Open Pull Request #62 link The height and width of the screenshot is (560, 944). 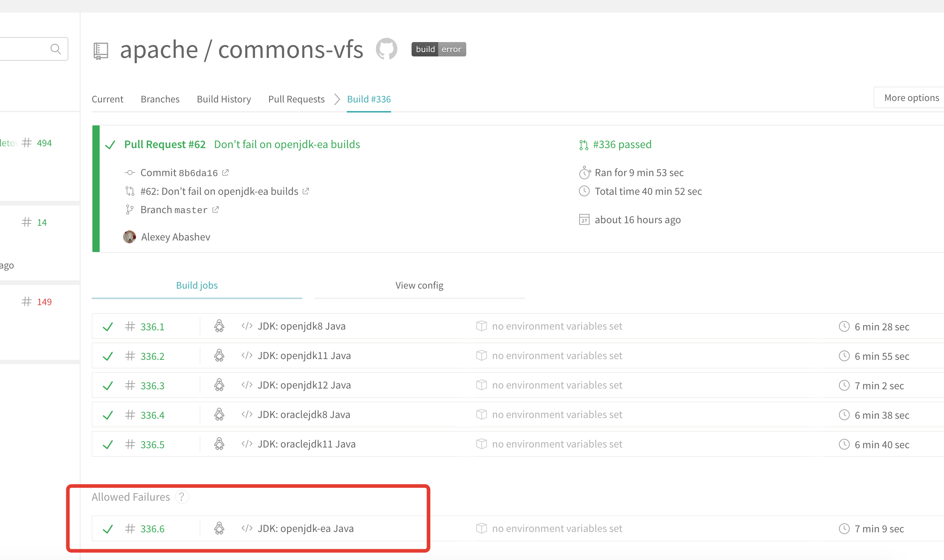tap(165, 144)
